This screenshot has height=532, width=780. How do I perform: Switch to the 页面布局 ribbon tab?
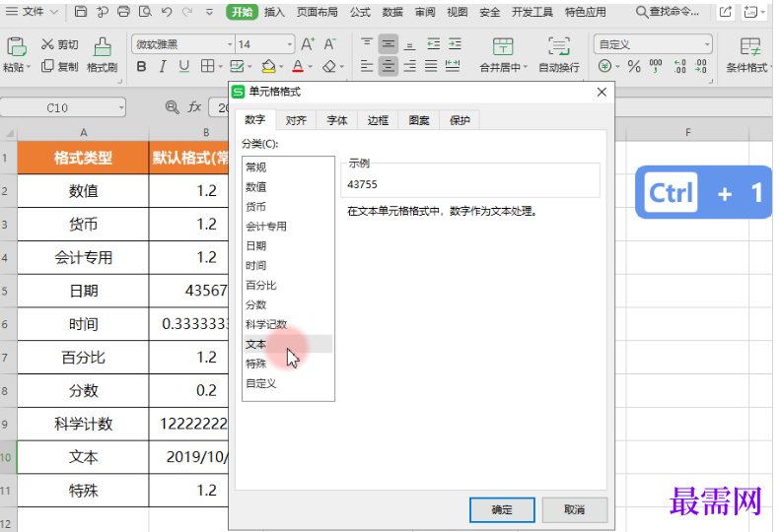[x=317, y=12]
